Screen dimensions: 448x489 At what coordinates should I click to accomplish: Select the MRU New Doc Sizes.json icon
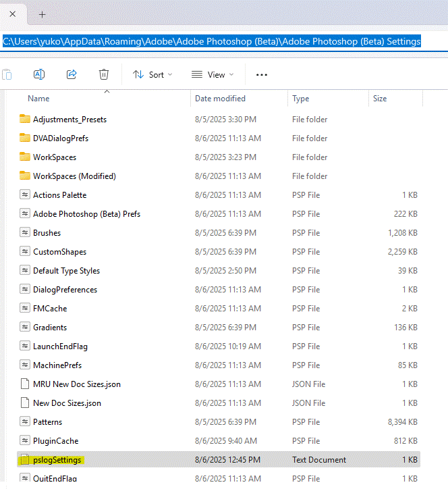(25, 384)
